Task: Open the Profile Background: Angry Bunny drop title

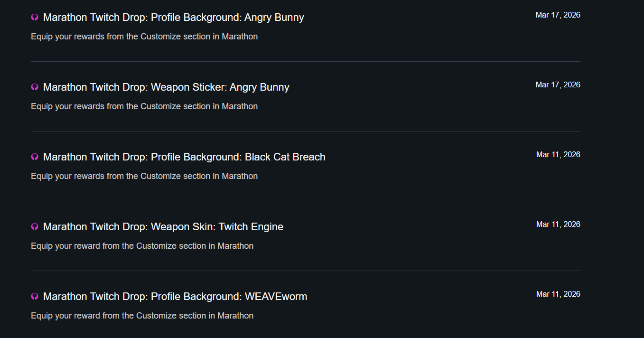Action: 173,18
